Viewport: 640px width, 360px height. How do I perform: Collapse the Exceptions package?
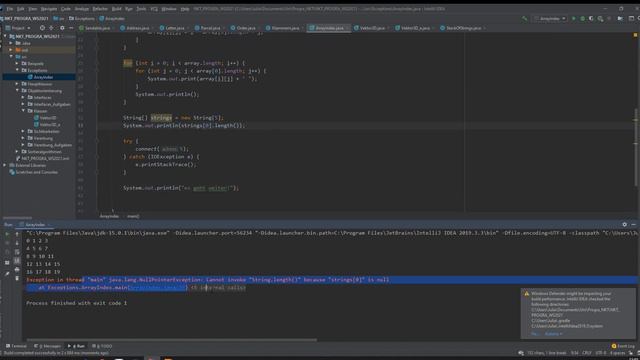17,70
